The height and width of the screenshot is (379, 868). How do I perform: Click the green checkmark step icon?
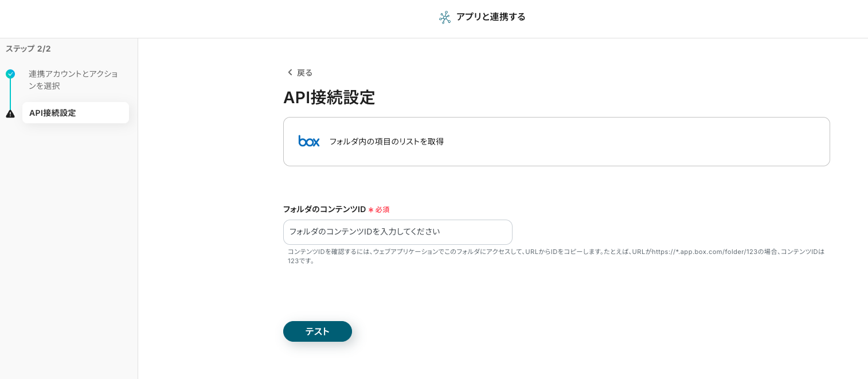pos(10,74)
